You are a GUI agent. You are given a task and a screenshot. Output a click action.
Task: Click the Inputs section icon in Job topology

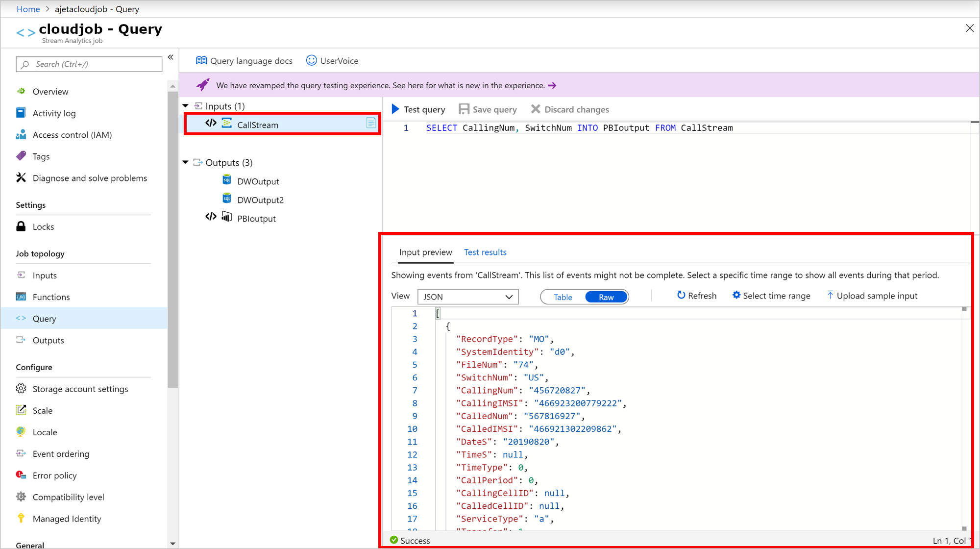point(21,275)
